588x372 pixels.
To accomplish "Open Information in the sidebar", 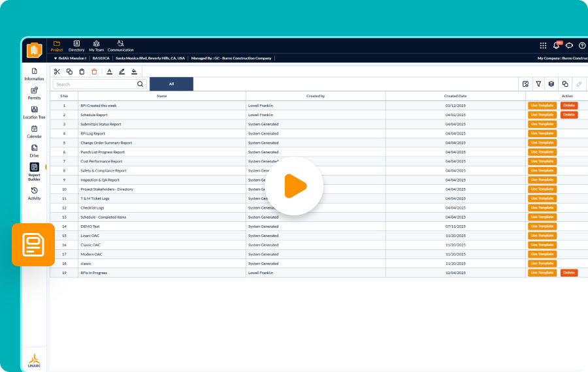I will tap(34, 74).
